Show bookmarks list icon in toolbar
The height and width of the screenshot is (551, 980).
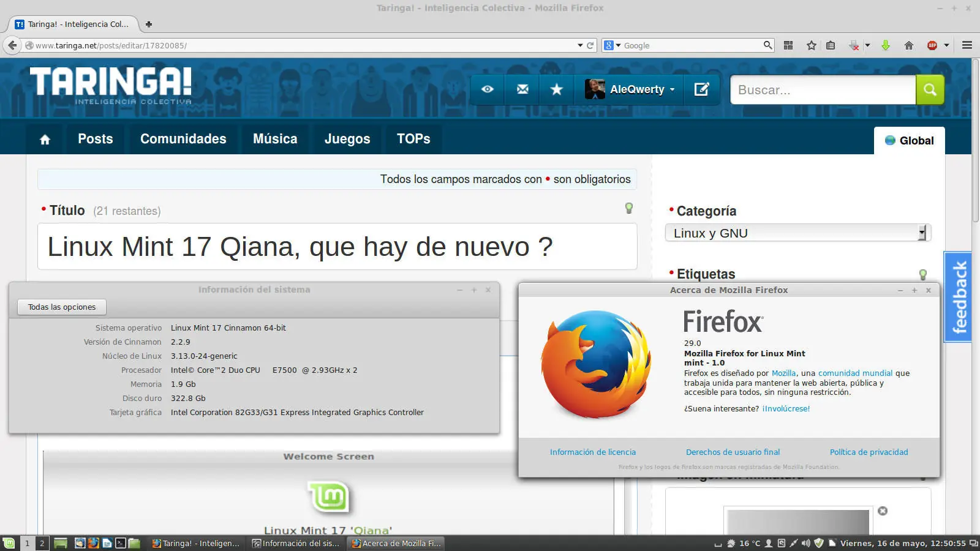click(831, 45)
